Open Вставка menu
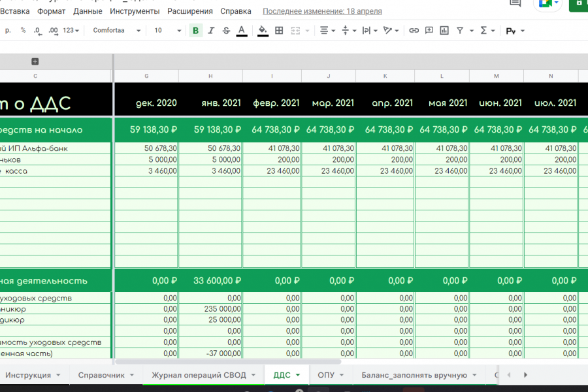588x392 pixels. click(14, 11)
